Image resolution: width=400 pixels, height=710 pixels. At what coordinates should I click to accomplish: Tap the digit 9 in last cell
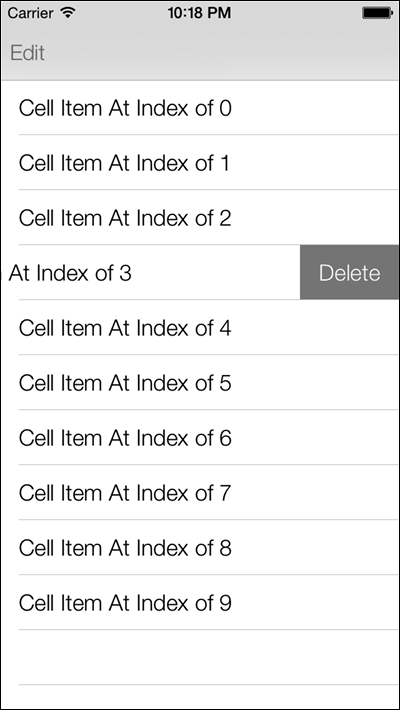click(225, 603)
